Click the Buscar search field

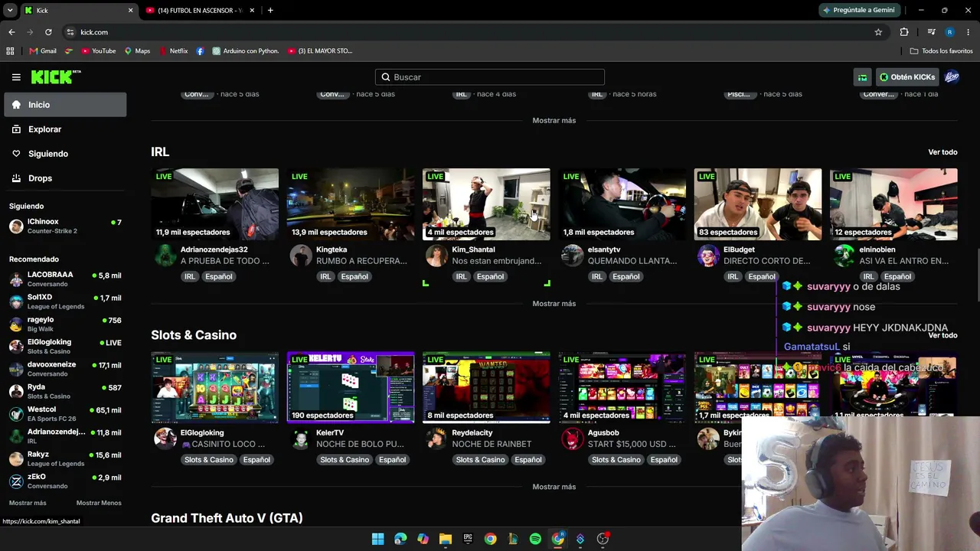[490, 77]
